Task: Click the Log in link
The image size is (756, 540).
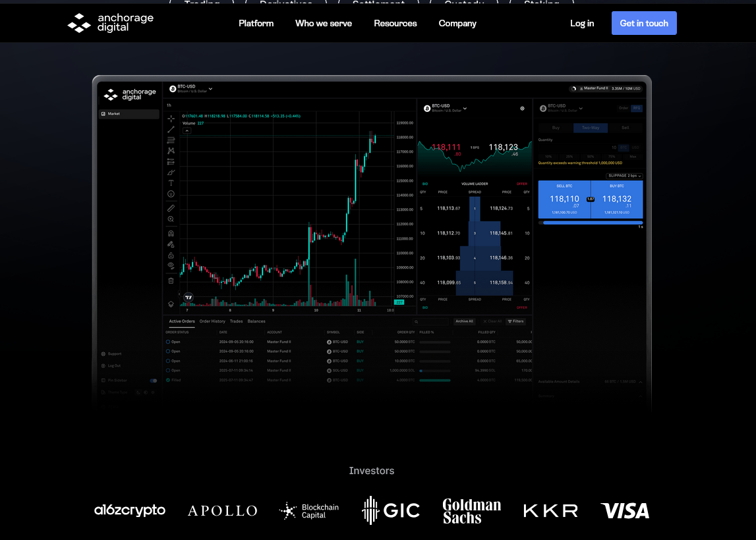Action: click(582, 23)
